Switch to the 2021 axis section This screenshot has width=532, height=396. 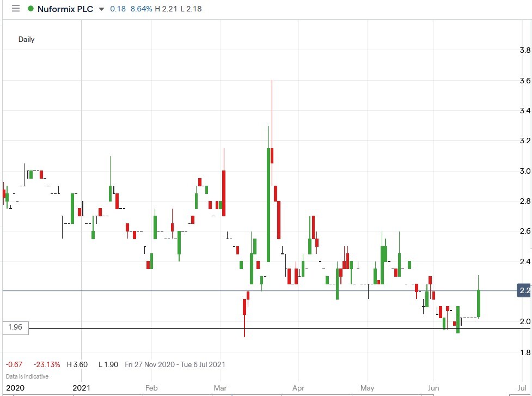tap(81, 388)
